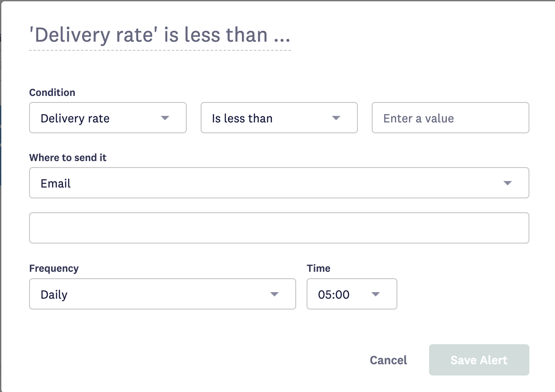Open the 05:00 time dropdown
The height and width of the screenshot is (392, 555).
(x=352, y=294)
